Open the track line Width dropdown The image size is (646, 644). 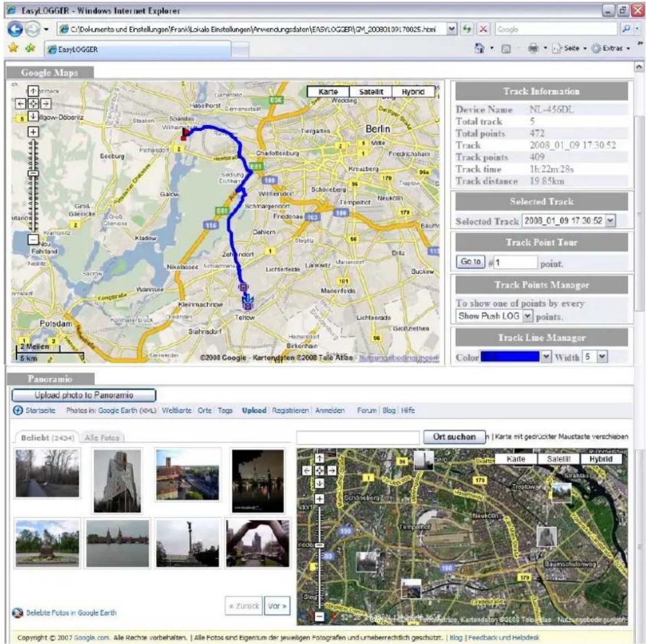(602, 356)
